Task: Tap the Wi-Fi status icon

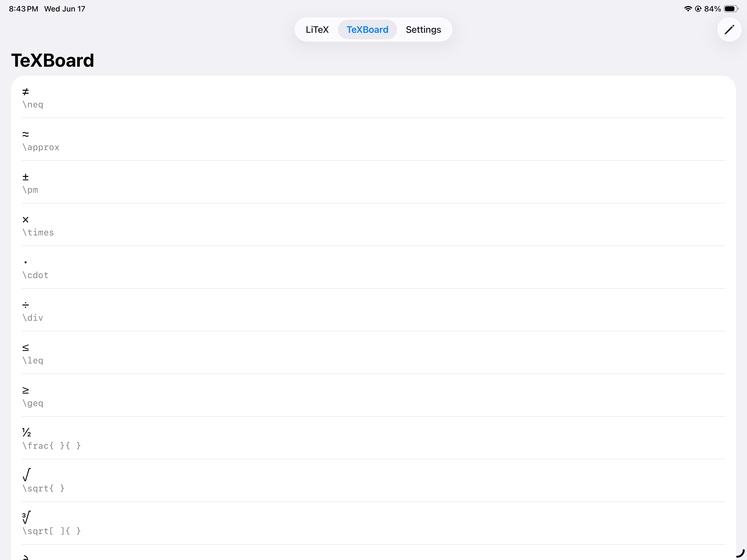Action: click(688, 9)
